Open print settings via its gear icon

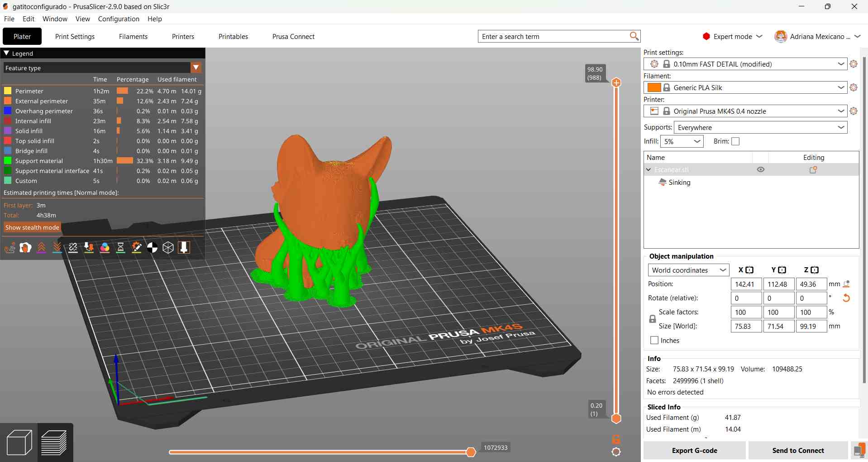[854, 64]
